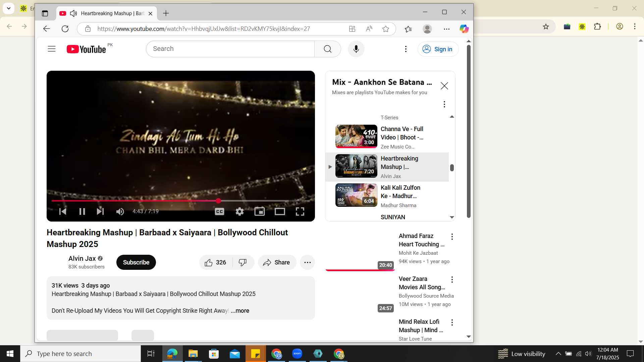Open the Edge apps grid icon
This screenshot has width=644, height=362.
352,29
